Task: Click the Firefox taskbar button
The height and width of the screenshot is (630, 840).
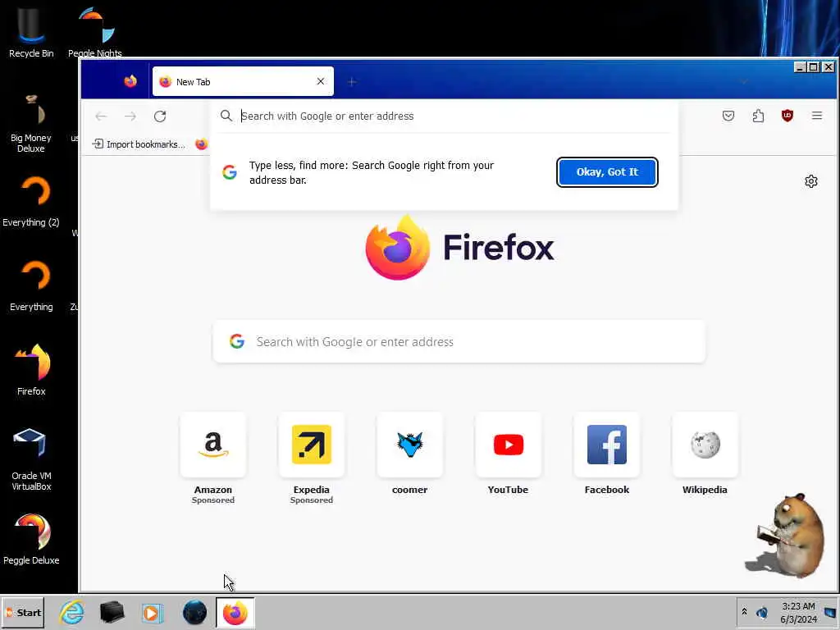Action: (235, 612)
